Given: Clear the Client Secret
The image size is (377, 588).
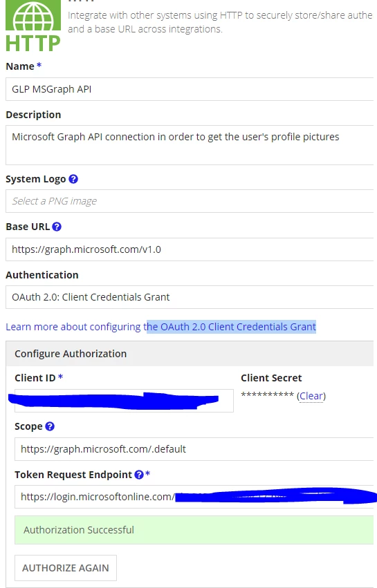Looking at the screenshot, I should 311,396.
